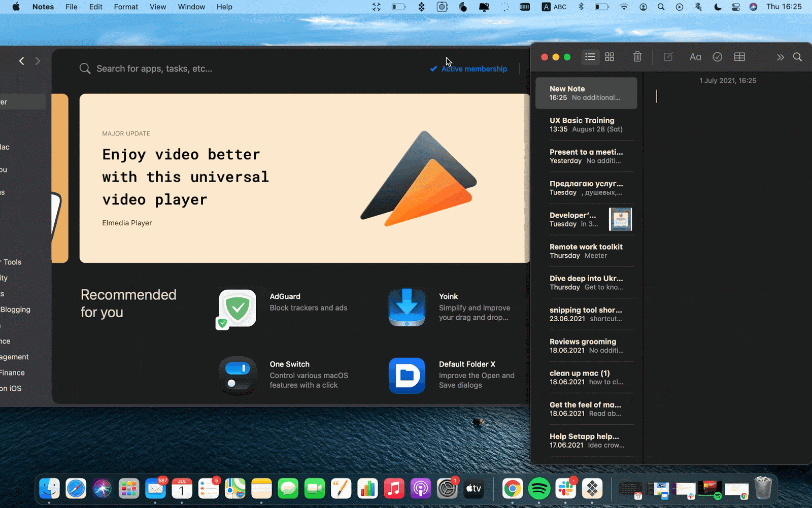The width and height of the screenshot is (812, 508).
Task: Open the Apple menu
Action: click(x=16, y=7)
